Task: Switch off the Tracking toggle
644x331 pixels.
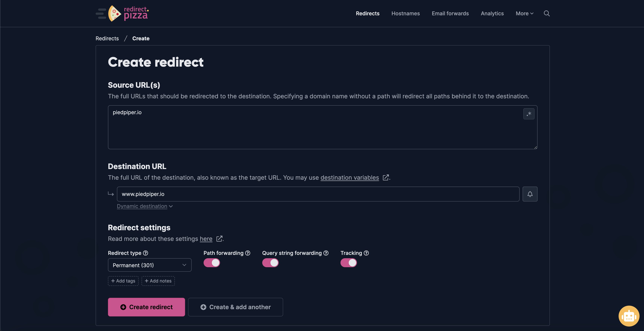Action: (x=349, y=263)
